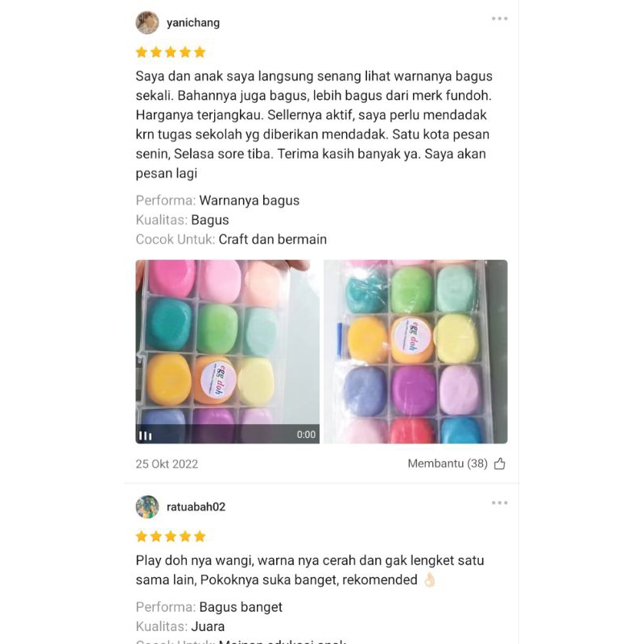
Task: Click the Kualitas: Juara attribute
Action: [x=180, y=626]
